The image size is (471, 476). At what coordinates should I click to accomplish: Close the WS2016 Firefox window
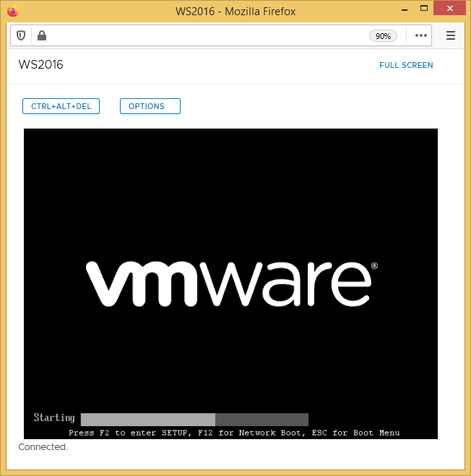point(450,8)
